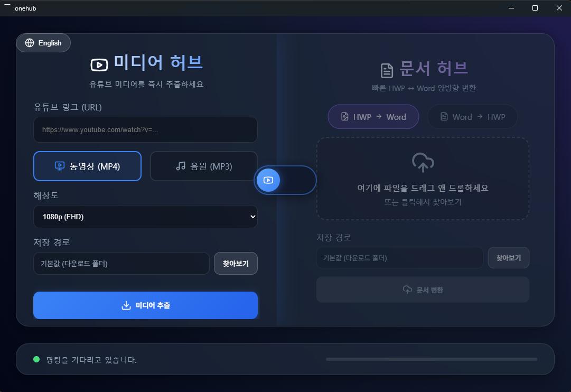This screenshot has height=392, width=571.
Task: Click the download icon on 미디어 추출 button
Action: coord(126,305)
